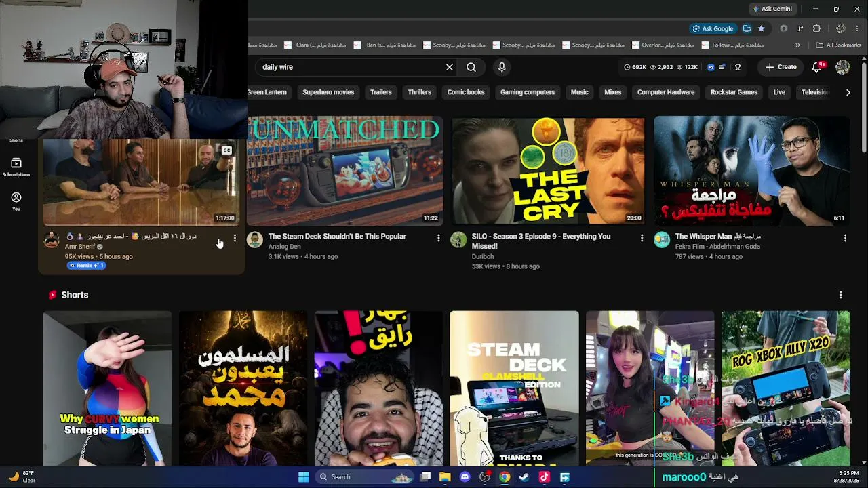This screenshot has height=488, width=868.
Task: Open Discord from the taskbar
Action: (x=465, y=477)
